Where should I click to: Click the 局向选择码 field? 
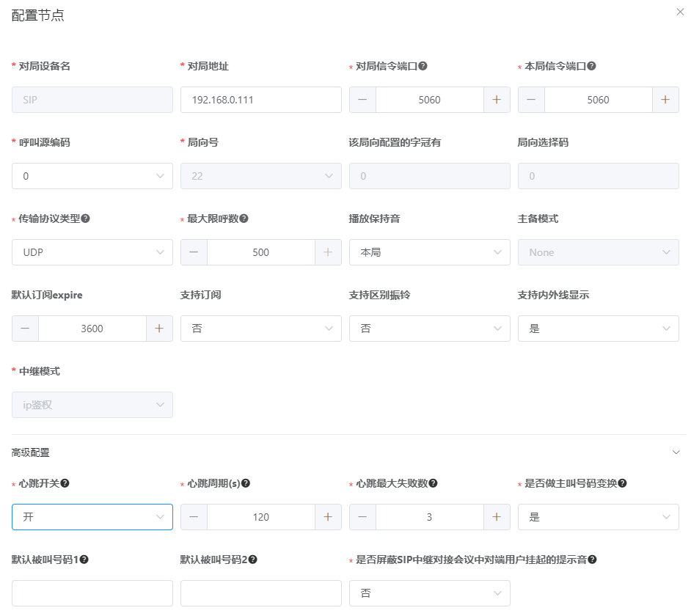click(x=599, y=176)
